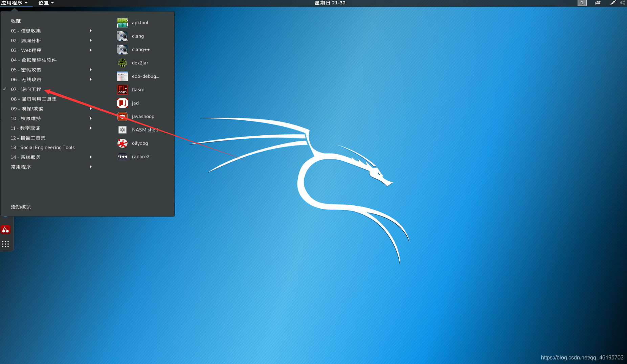
Task: Expand submenu arrow of 06 - 无线攻击
Action: tap(91, 79)
